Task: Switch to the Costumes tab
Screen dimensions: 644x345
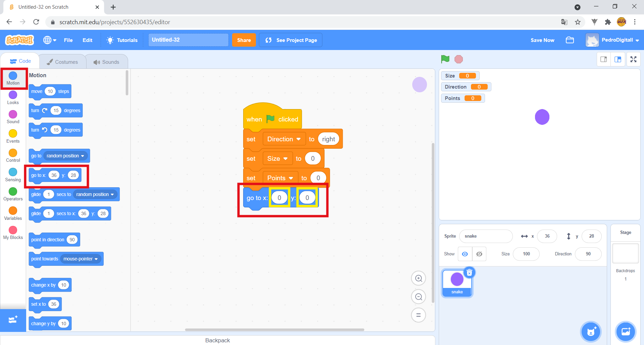Action: pos(62,62)
